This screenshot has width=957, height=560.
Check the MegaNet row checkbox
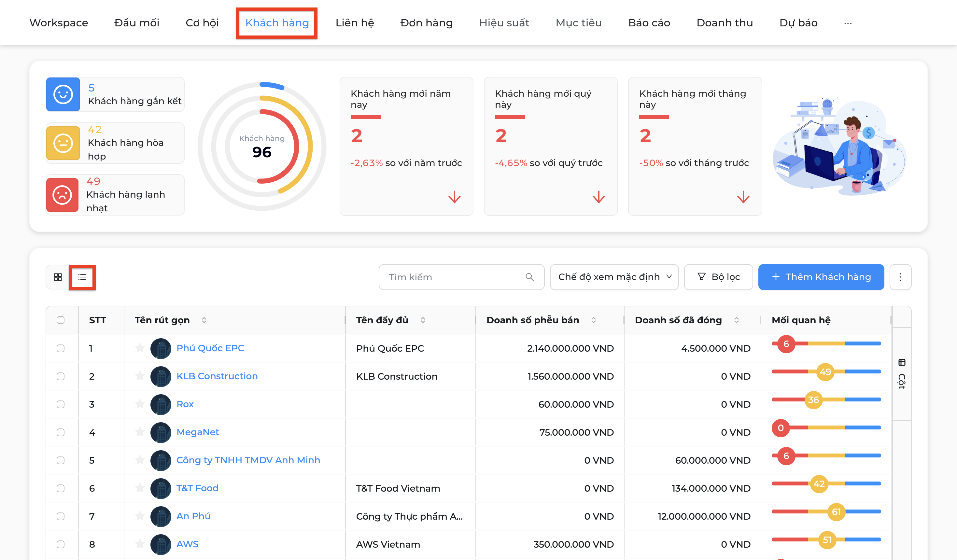(x=60, y=432)
